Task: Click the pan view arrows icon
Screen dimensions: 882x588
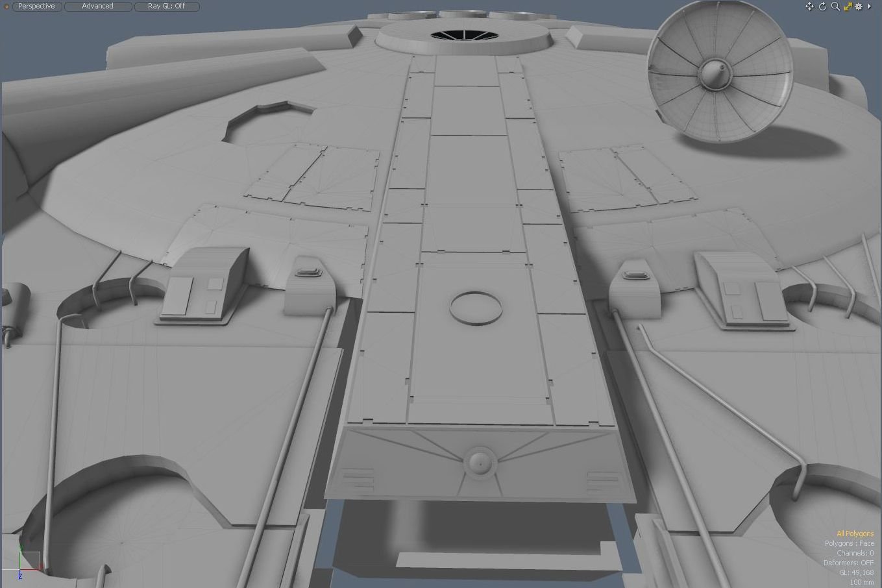Action: [809, 6]
